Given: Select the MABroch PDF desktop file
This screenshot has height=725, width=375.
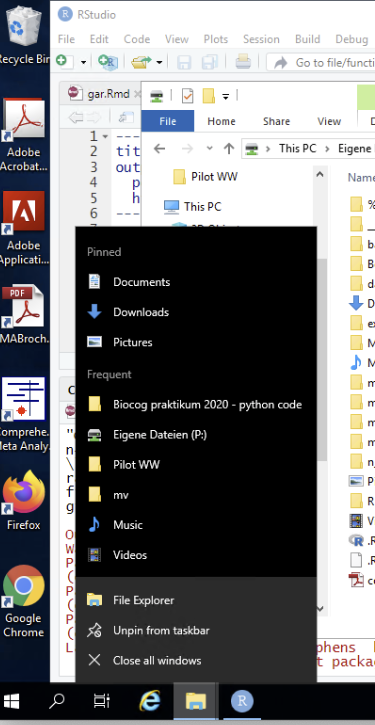Looking at the screenshot, I should point(24,315).
